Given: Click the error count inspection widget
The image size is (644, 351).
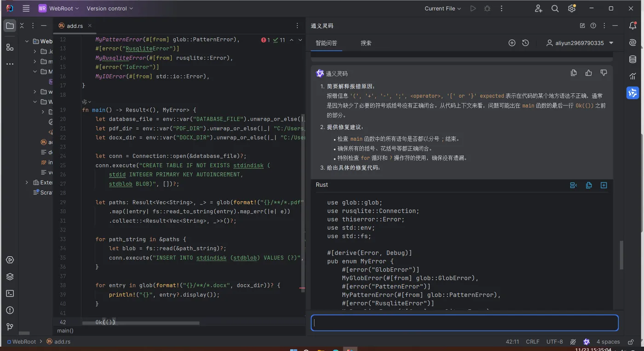Looking at the screenshot, I should click(x=273, y=40).
